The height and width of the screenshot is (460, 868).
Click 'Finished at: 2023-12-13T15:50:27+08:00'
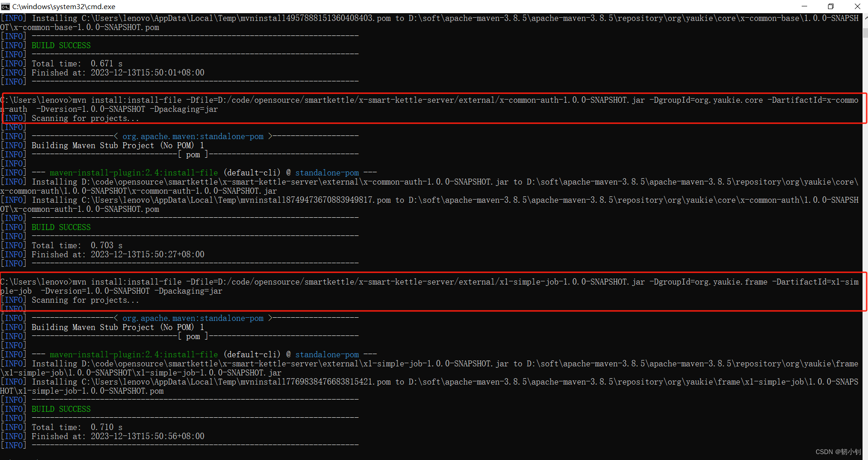118,255
